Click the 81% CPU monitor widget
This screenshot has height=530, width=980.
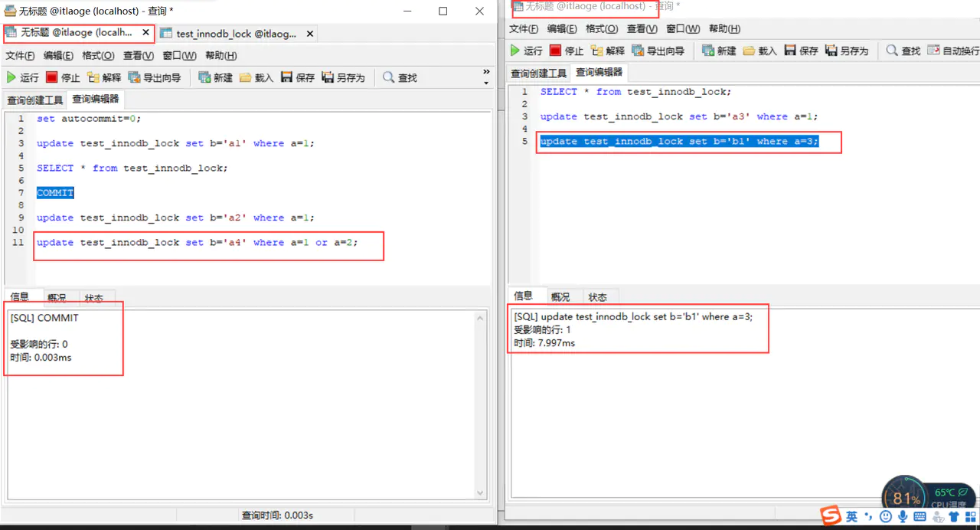click(906, 490)
